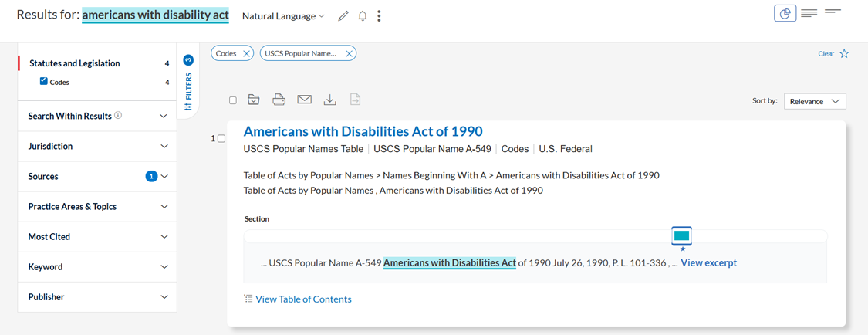Click the pencil edit search icon
This screenshot has width=868, height=335.
pyautogui.click(x=343, y=17)
